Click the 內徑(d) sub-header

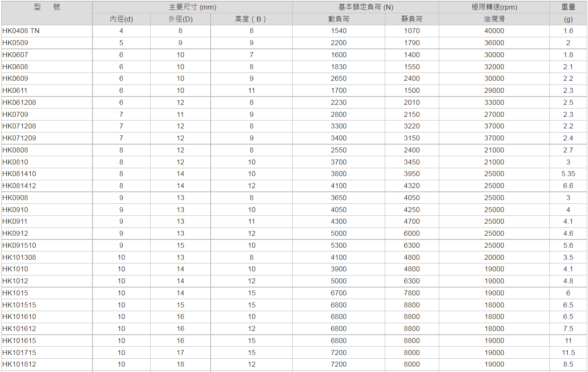(x=121, y=19)
